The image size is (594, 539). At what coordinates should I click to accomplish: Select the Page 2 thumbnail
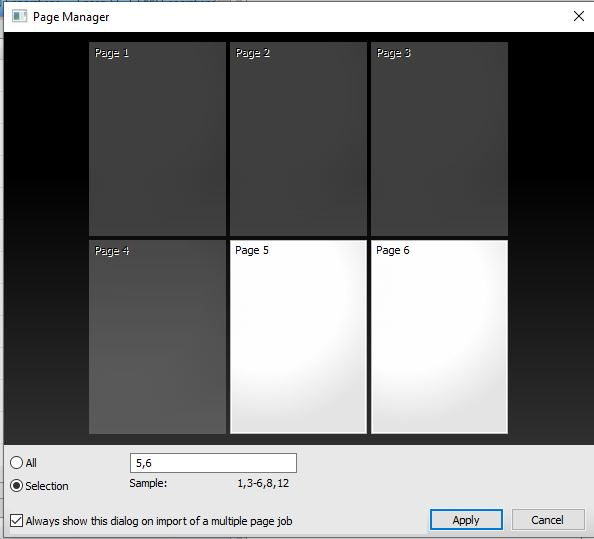(298, 139)
